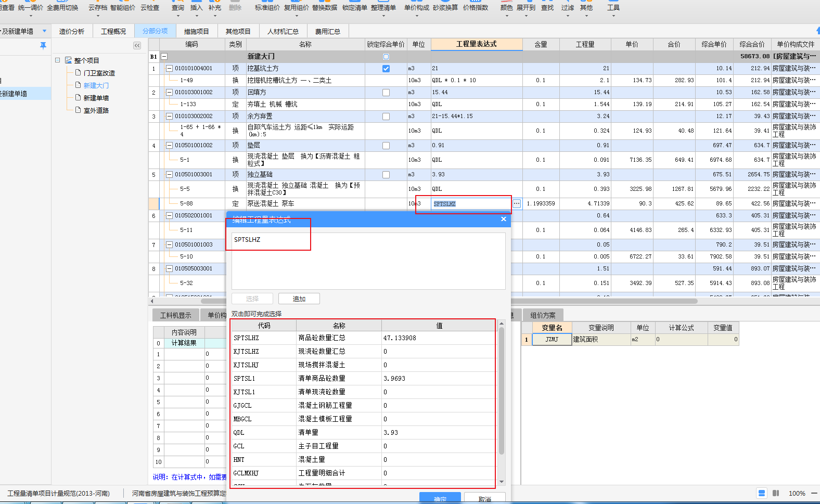Open 标准组价 toolbar tool
Screen dimensions: 820x504
267,8
